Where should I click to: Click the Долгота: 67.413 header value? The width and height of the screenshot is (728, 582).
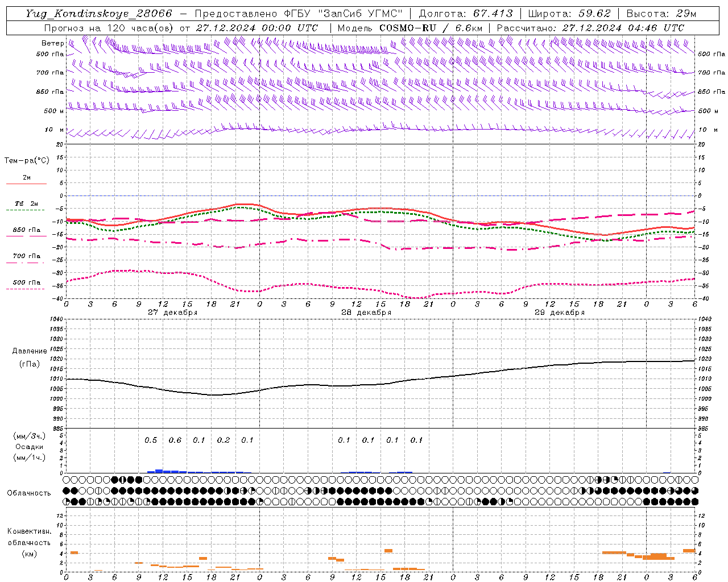[x=466, y=14]
